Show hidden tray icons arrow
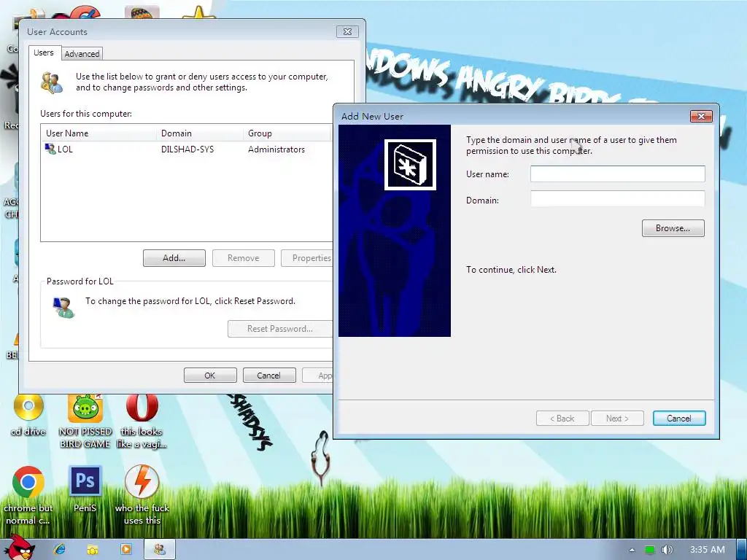The height and width of the screenshot is (560, 747). [x=632, y=550]
